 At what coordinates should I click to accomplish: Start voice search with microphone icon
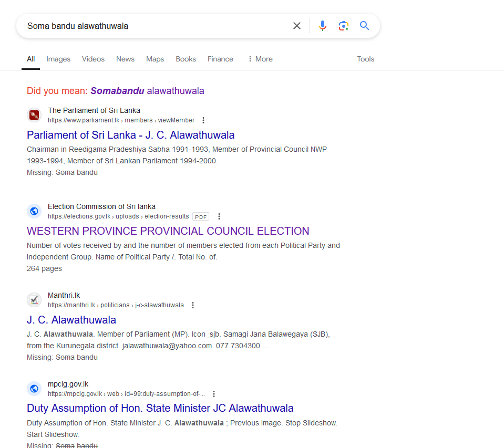322,26
